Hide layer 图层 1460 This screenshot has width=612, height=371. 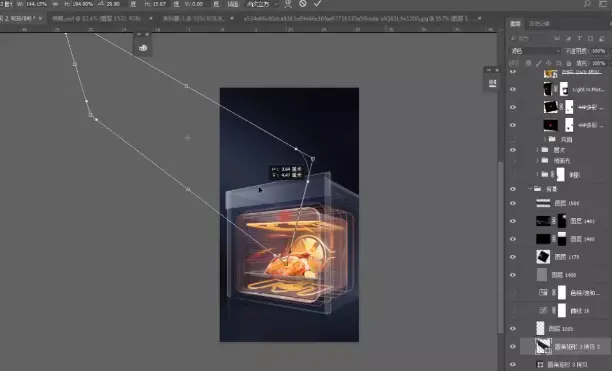pyautogui.click(x=513, y=275)
